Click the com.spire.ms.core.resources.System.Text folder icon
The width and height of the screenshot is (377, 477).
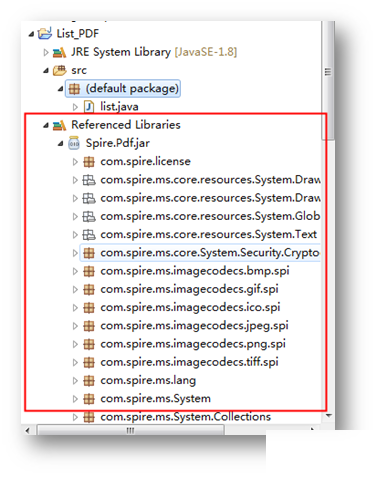click(89, 235)
